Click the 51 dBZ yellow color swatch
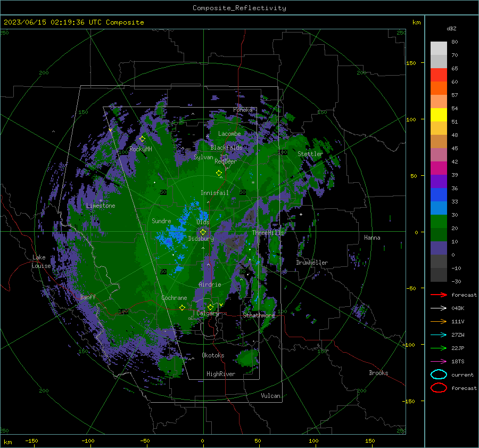This screenshot has height=448, width=479. 439,115
